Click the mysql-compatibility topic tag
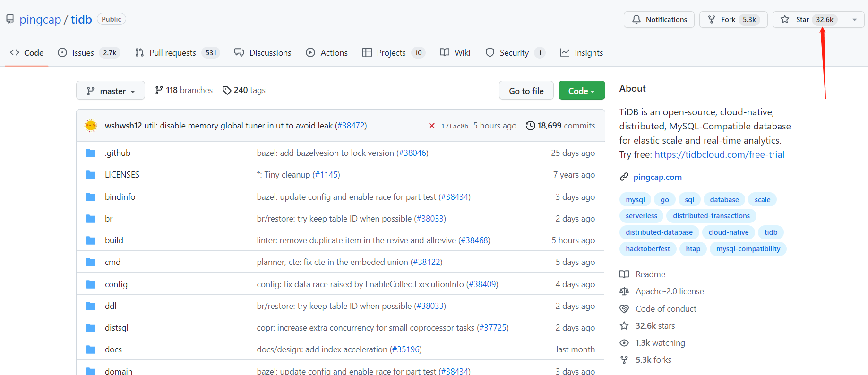Image resolution: width=868 pixels, height=375 pixels. coord(748,249)
